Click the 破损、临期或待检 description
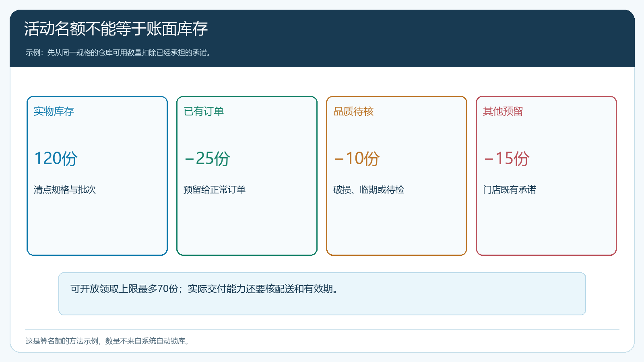This screenshot has width=644, height=362. (369, 190)
